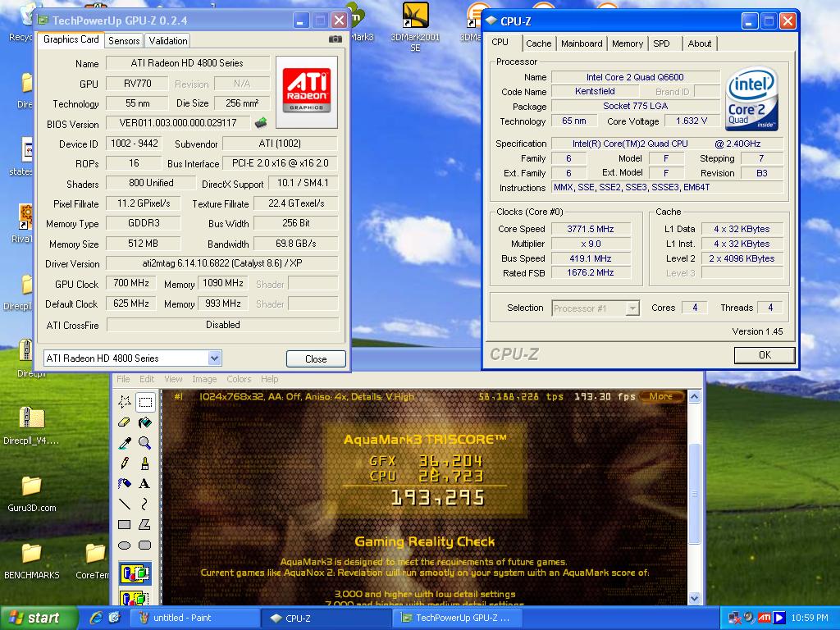
Task: Open the About tab in CPU-Z
Action: point(700,43)
